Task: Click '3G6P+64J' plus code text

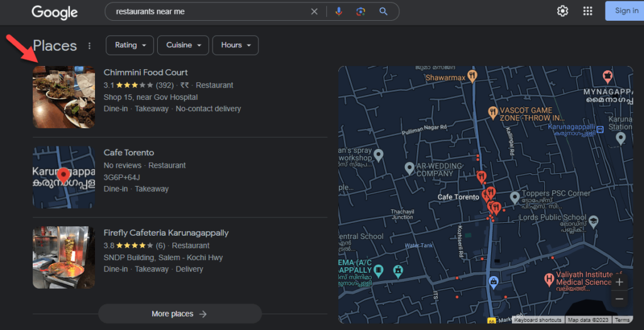Action: point(121,177)
